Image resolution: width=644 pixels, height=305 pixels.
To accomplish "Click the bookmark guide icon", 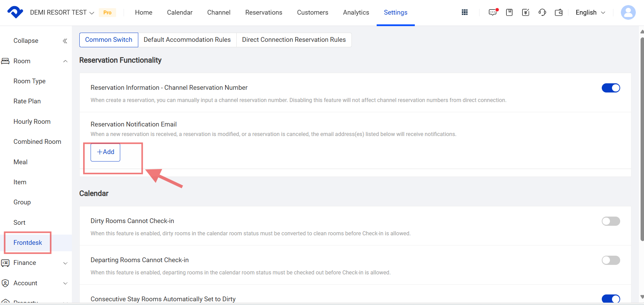I will (x=509, y=13).
